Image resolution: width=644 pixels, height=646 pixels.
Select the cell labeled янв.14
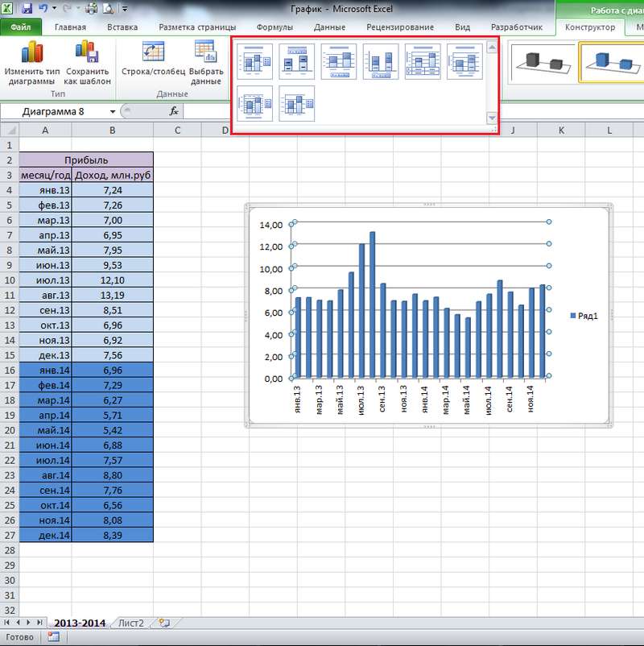[45, 370]
